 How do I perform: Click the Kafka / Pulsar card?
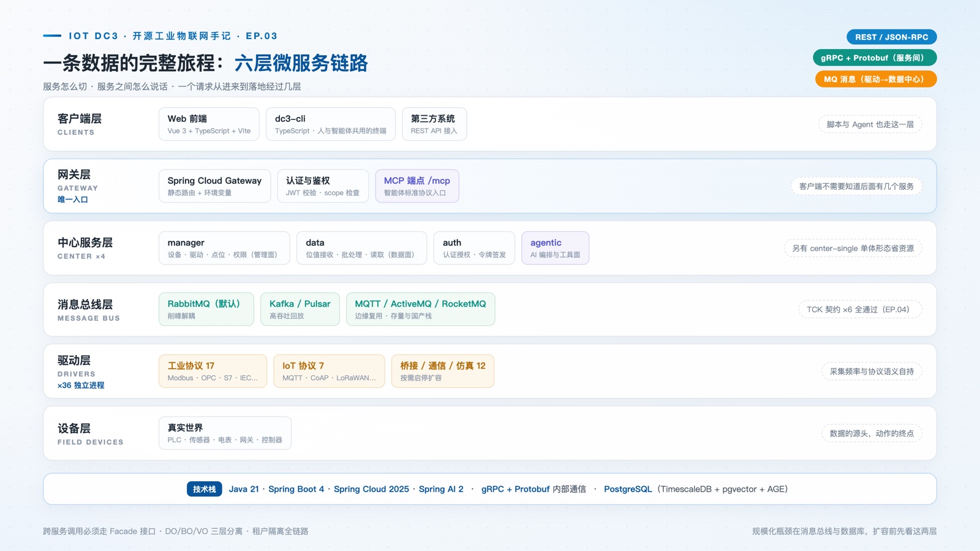click(300, 309)
